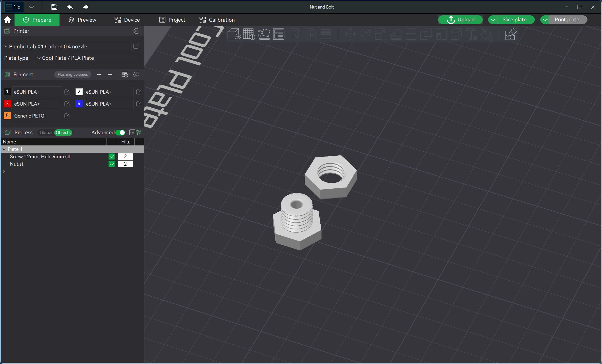This screenshot has width=602, height=364.
Task: Open printer settings gear icon
Action: [136, 31]
